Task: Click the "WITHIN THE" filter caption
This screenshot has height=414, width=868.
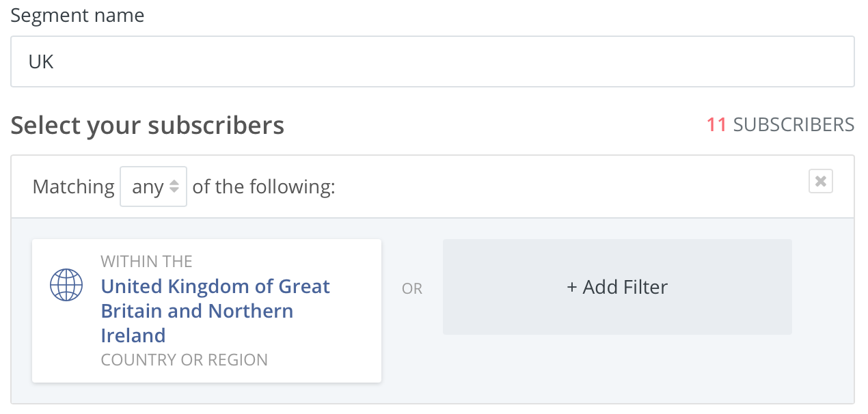Action: point(146,261)
